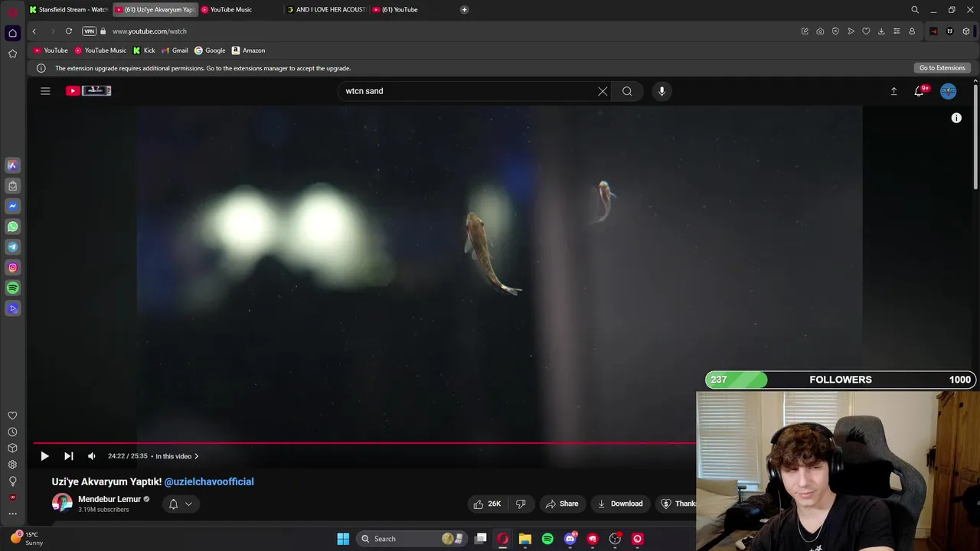This screenshot has width=980, height=551.
Task: Open browser downloads icon
Action: click(881, 31)
